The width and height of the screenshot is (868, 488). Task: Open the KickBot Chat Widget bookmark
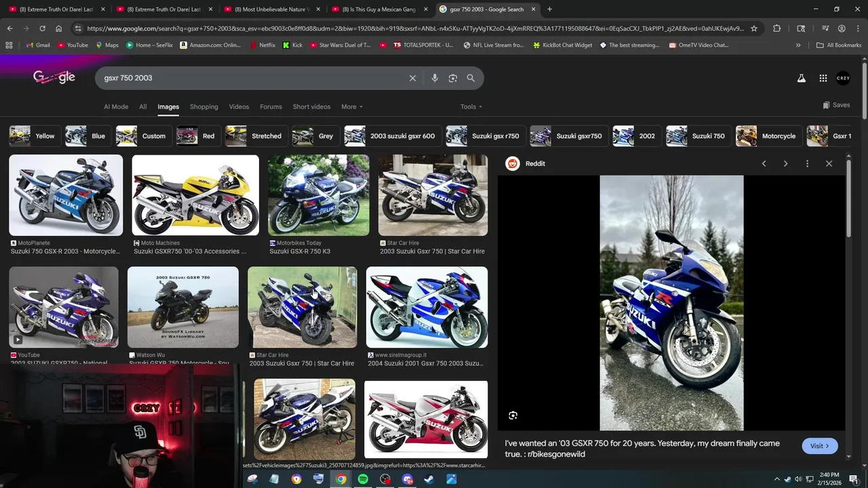point(562,45)
